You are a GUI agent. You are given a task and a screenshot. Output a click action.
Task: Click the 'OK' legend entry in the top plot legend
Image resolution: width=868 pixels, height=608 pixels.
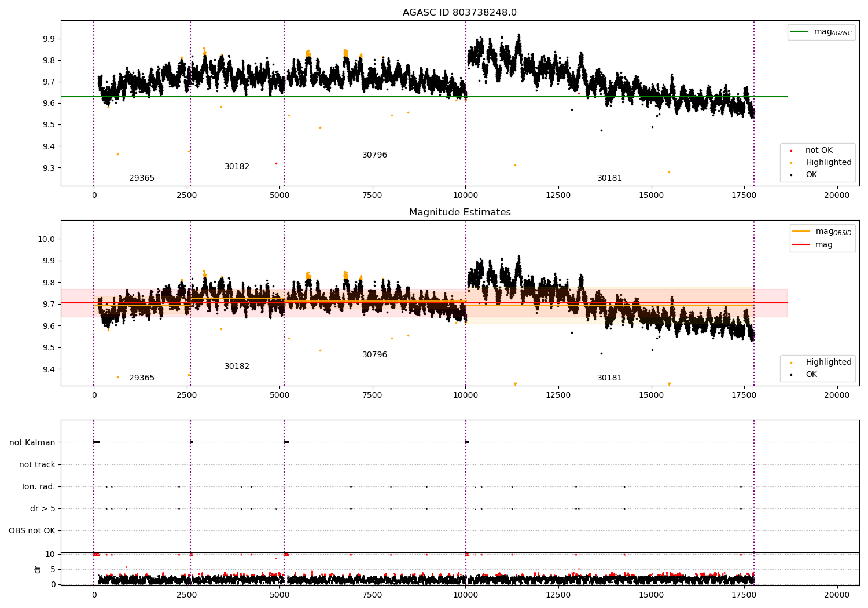click(811, 175)
